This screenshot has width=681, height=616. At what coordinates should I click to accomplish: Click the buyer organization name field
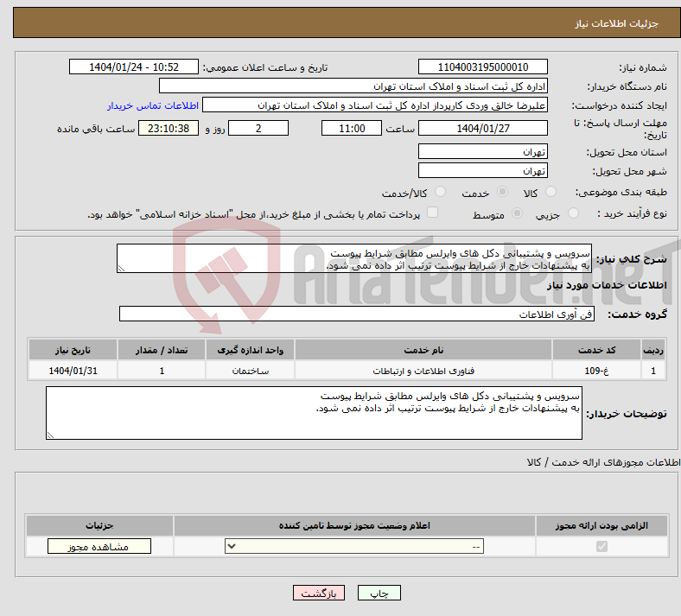[x=353, y=86]
